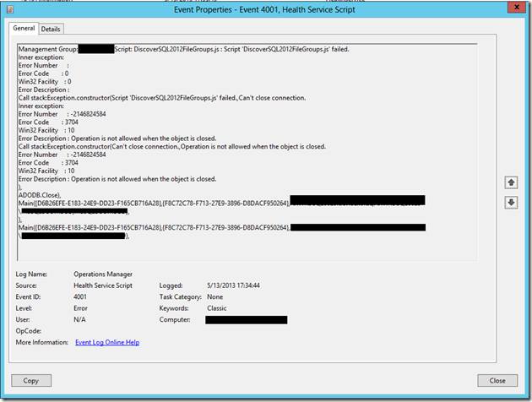Switch to the Details tab
This screenshot has height=402, width=532.
coord(51,29)
